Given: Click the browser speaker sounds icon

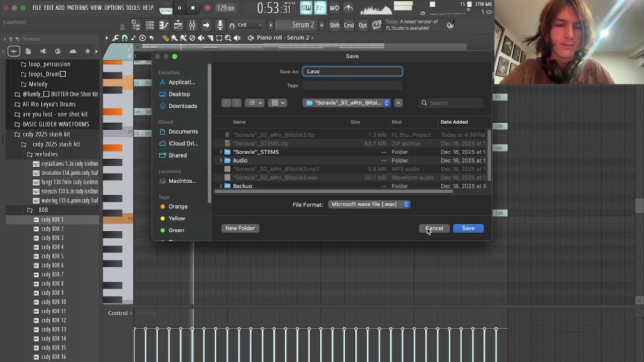Looking at the screenshot, I should tap(43, 51).
